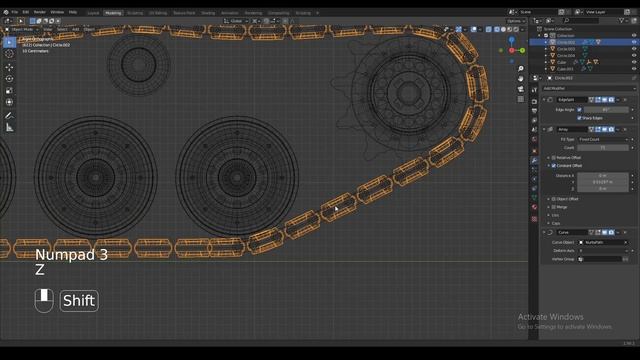Image resolution: width=640 pixels, height=360 pixels.
Task: Expand the UVs subpanel
Action: tap(549, 215)
